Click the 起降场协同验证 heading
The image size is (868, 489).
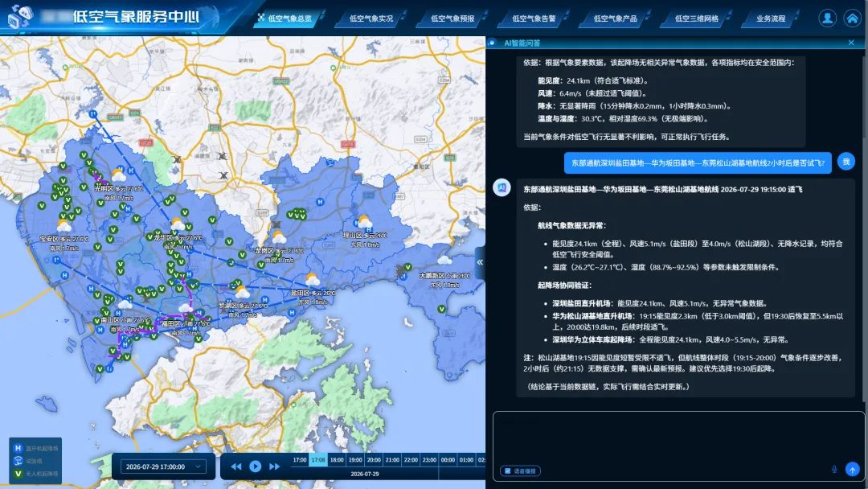click(565, 286)
